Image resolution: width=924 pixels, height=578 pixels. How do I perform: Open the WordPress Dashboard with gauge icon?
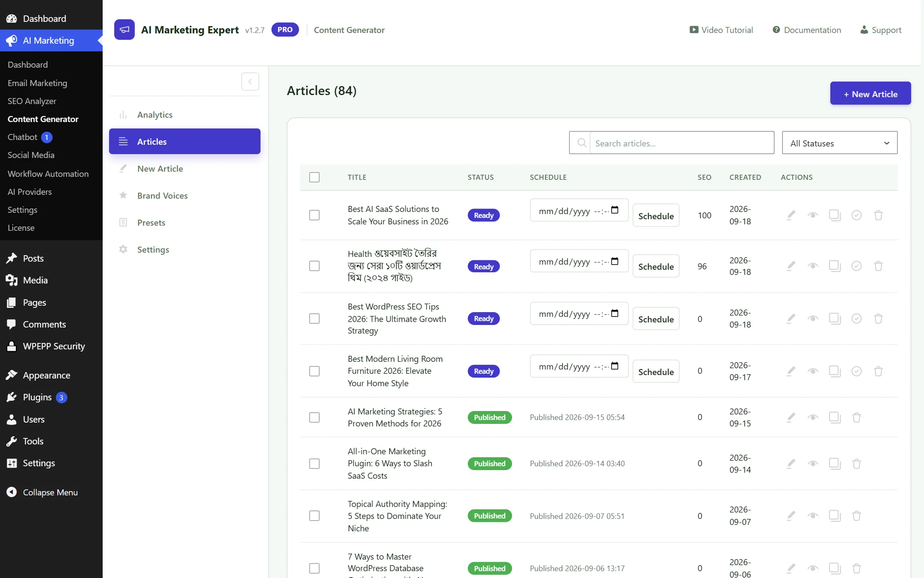(51, 18)
